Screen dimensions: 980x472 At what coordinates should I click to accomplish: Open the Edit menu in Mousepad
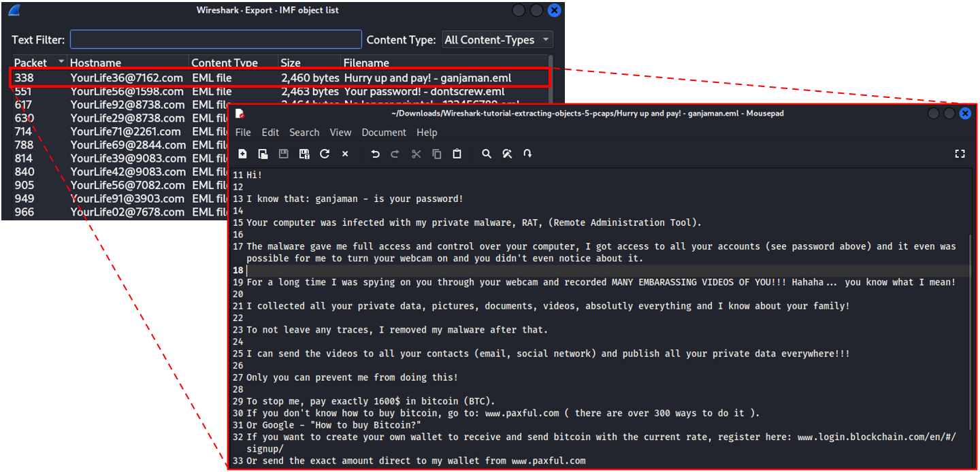(270, 133)
